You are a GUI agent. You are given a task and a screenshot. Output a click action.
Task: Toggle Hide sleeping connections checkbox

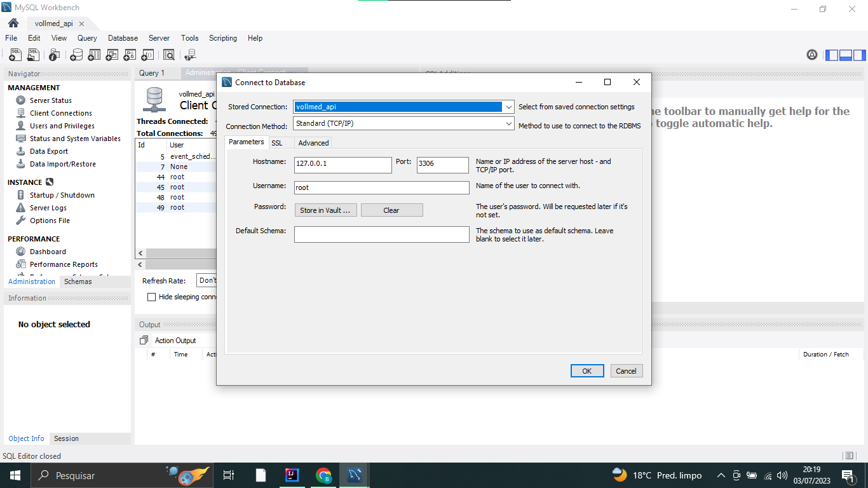pos(151,297)
